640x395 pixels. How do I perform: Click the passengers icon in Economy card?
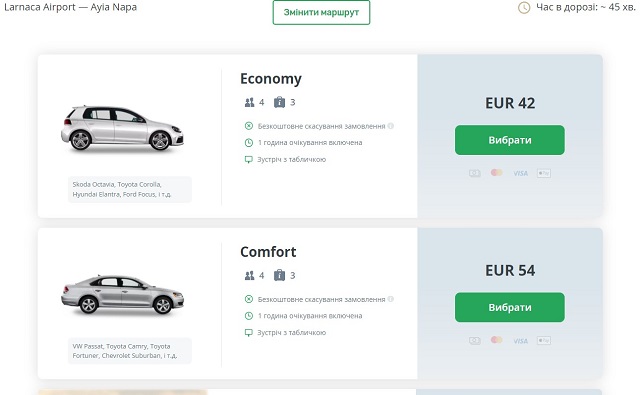click(x=249, y=102)
